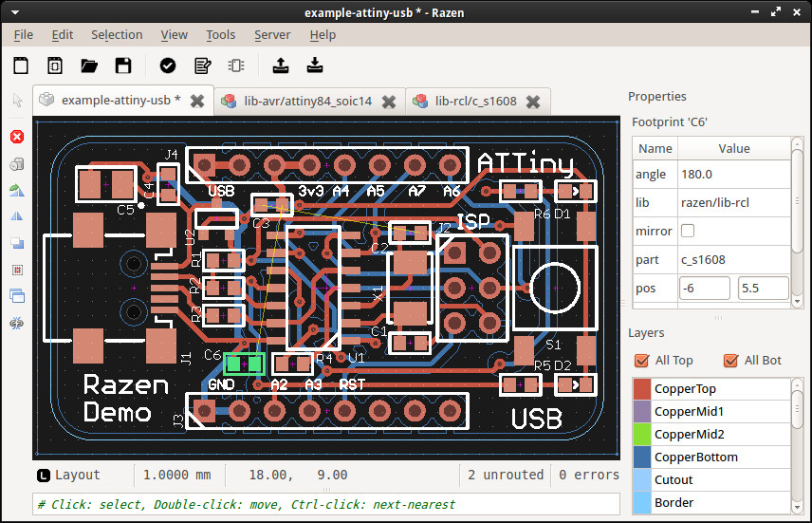Click the command input line

point(326,504)
